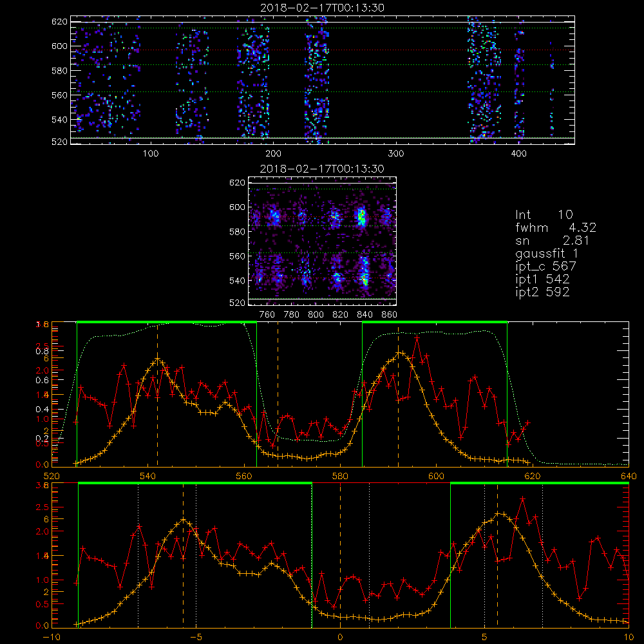Click y-axis label 580 on top panel

coord(59,71)
